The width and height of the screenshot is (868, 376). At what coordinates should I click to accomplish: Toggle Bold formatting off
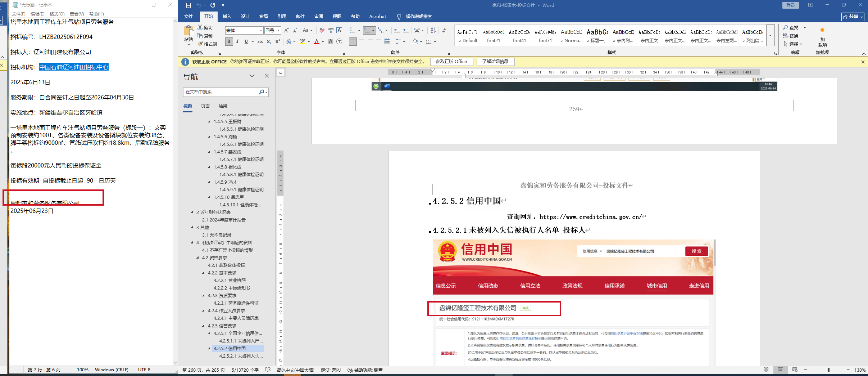point(229,42)
